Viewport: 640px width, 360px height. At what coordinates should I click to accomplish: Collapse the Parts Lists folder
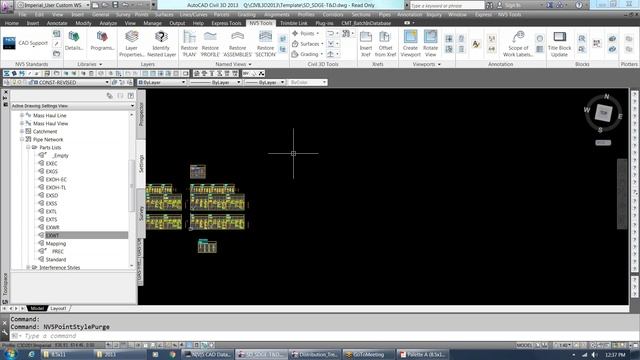[x=28, y=147]
